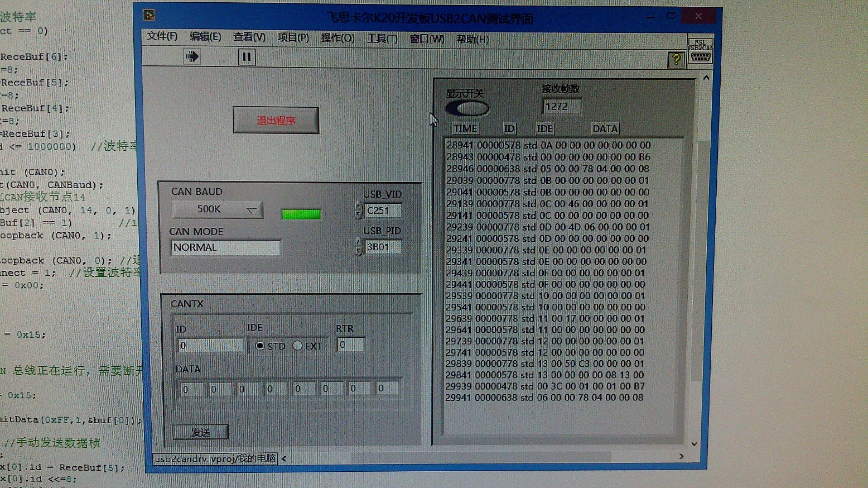Click the ID column header in receive list
868x488 pixels.
509,128
